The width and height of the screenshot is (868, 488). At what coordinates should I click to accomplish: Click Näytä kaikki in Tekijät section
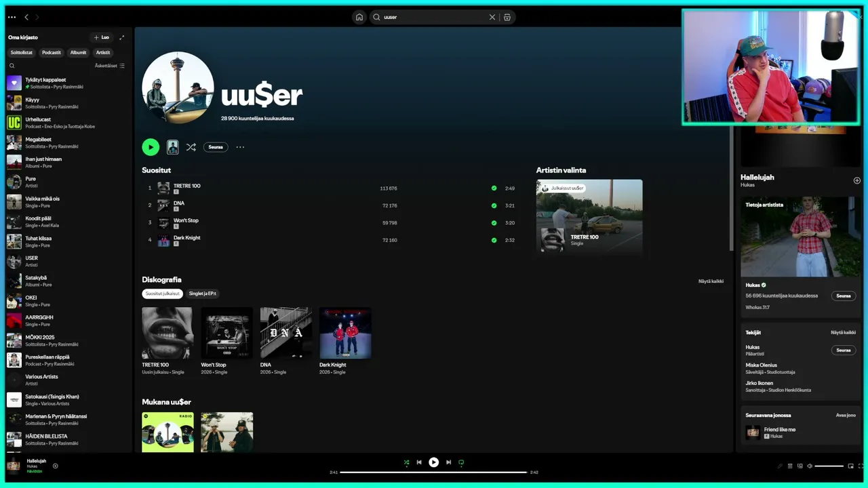[844, 333]
